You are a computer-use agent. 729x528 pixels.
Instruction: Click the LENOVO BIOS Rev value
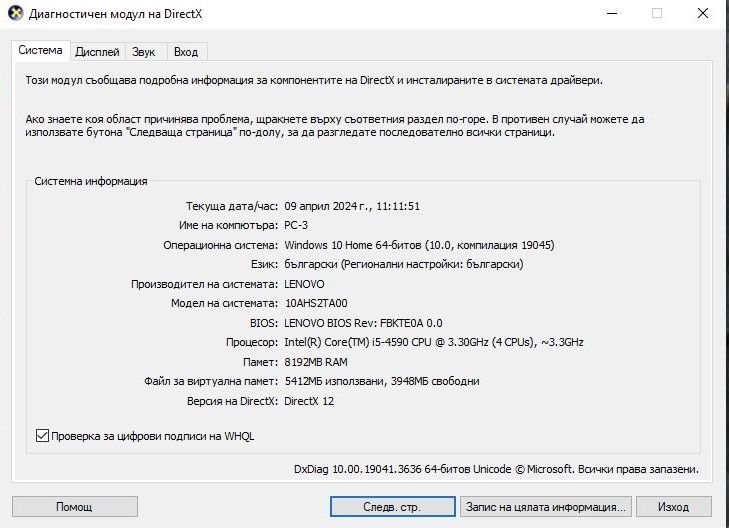(x=363, y=323)
